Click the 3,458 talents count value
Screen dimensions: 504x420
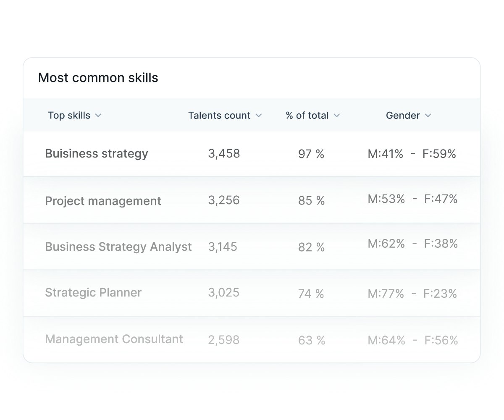[224, 154]
